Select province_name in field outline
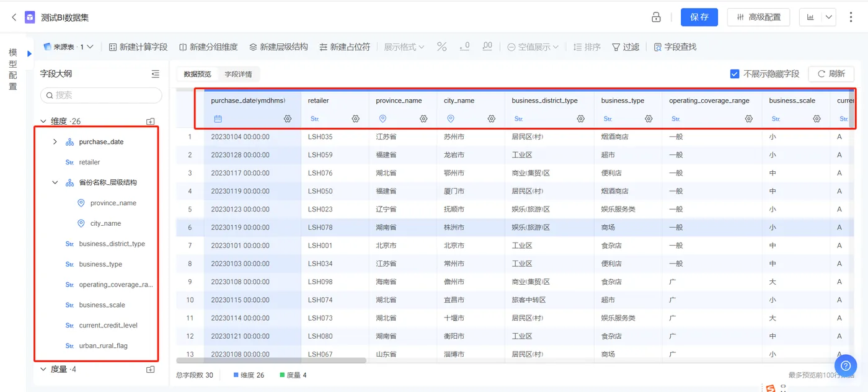The width and height of the screenshot is (868, 392). 113,203
